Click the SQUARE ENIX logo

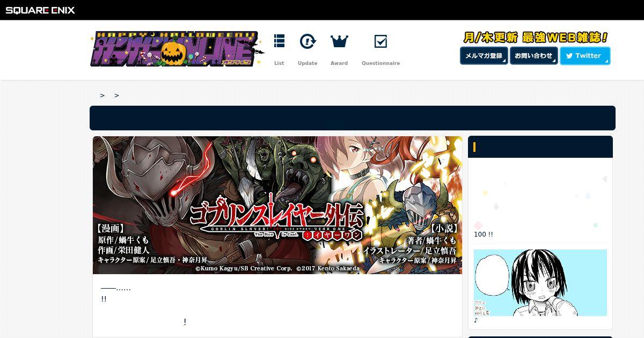[40, 10]
